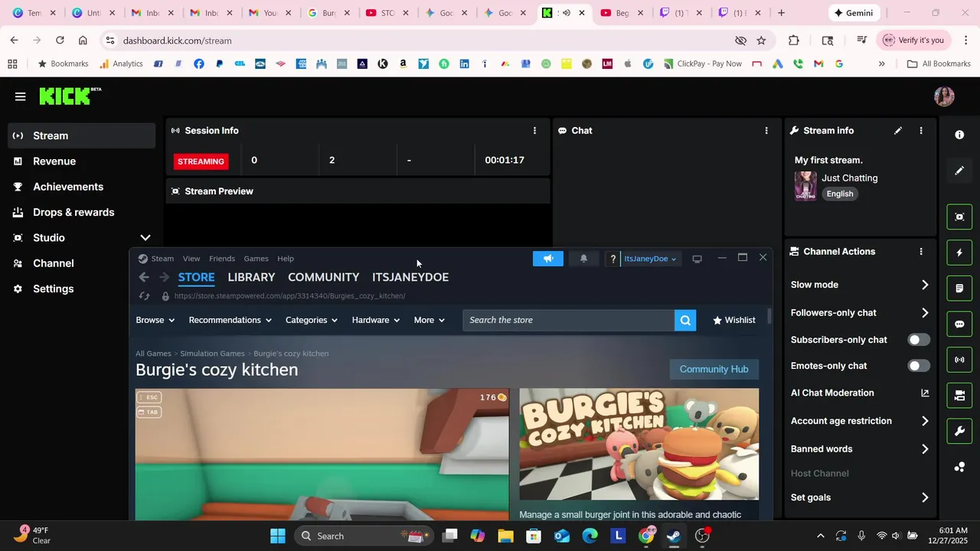Click the green preview frame icon
The width and height of the screenshot is (980, 551).
click(959, 217)
